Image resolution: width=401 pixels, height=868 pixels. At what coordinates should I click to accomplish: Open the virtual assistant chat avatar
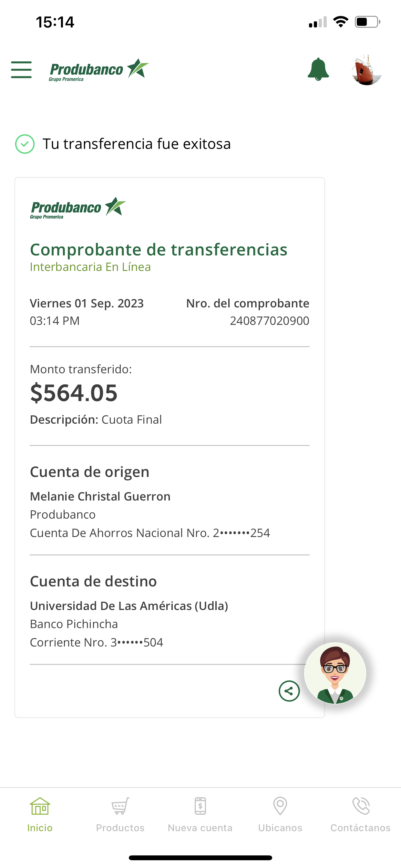coord(335,673)
